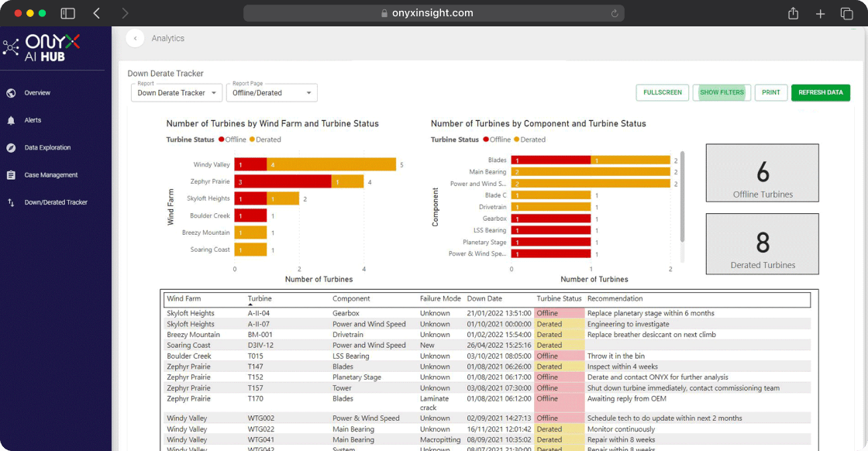
Task: Click turbine cell T152
Action: click(256, 377)
